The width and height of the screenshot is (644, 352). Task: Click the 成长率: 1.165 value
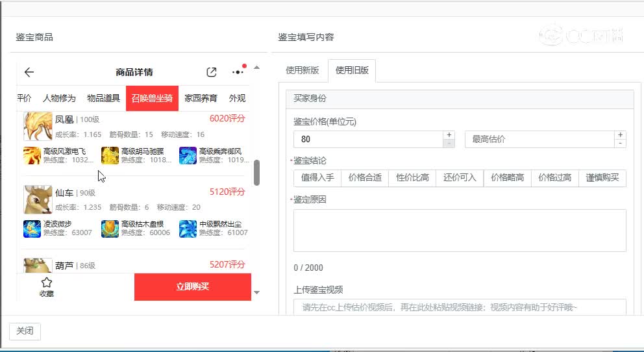pos(78,134)
